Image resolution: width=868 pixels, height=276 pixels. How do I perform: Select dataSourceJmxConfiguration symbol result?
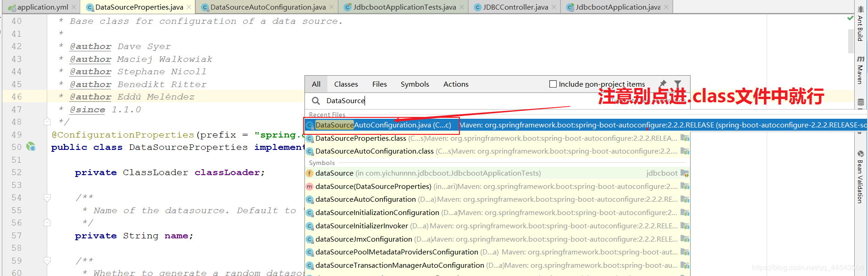coord(498,239)
